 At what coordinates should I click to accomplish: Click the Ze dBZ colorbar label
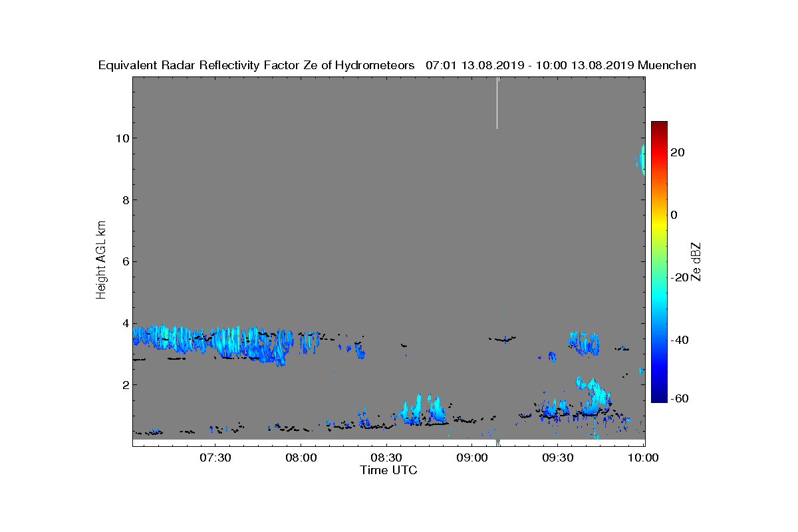point(697,262)
